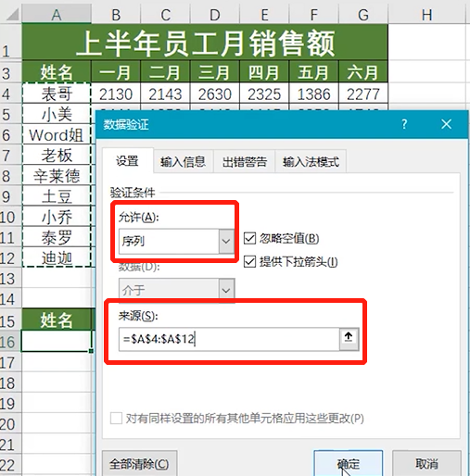Click the 取消 button
This screenshot has height=476, width=470.
click(426, 463)
